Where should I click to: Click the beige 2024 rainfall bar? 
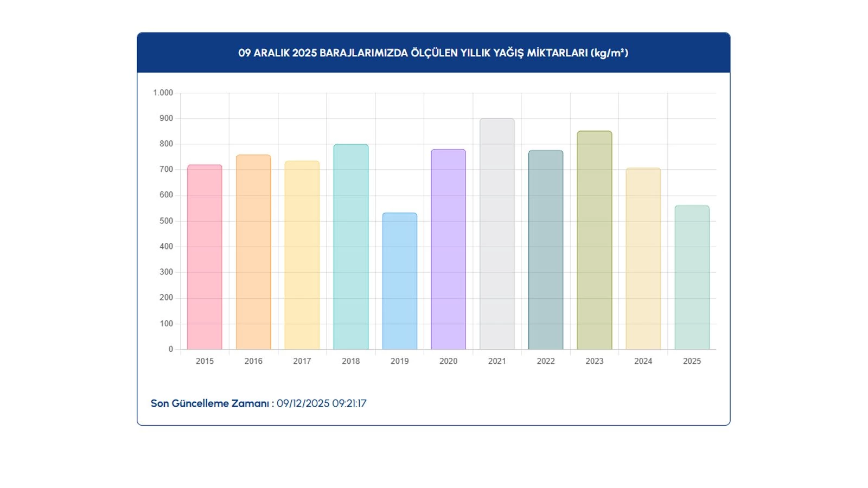(643, 259)
